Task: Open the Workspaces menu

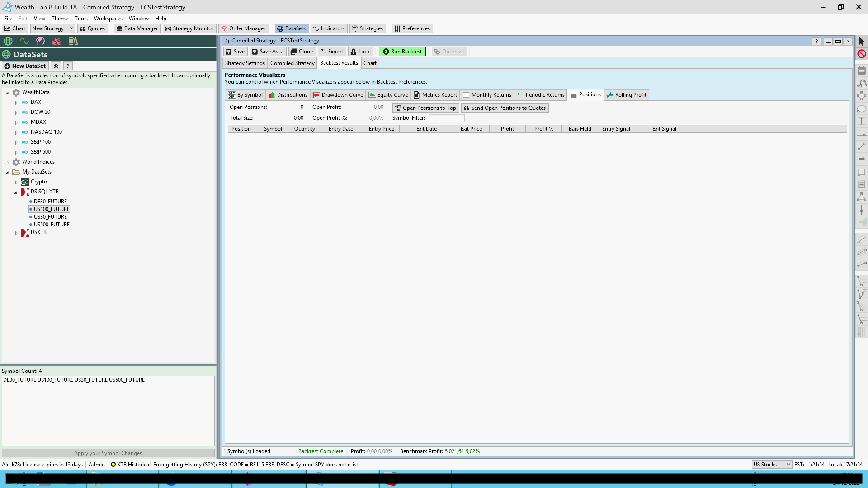Action: point(108,19)
